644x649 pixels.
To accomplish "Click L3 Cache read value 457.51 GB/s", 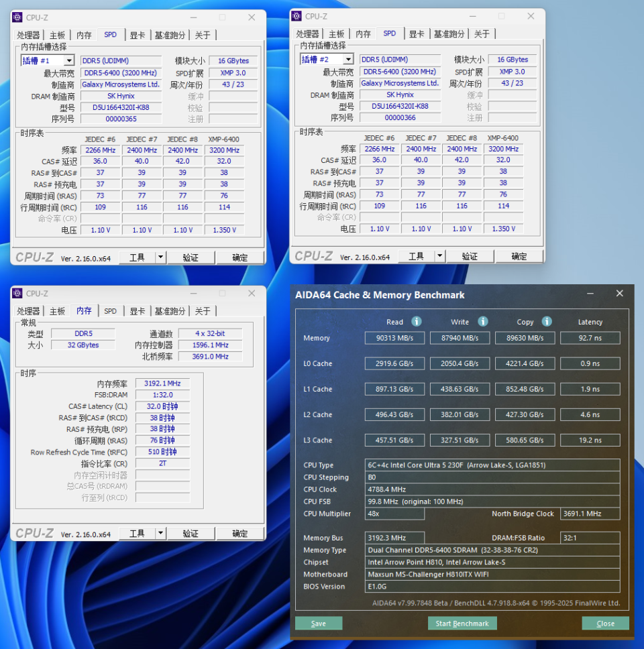I will tap(394, 440).
